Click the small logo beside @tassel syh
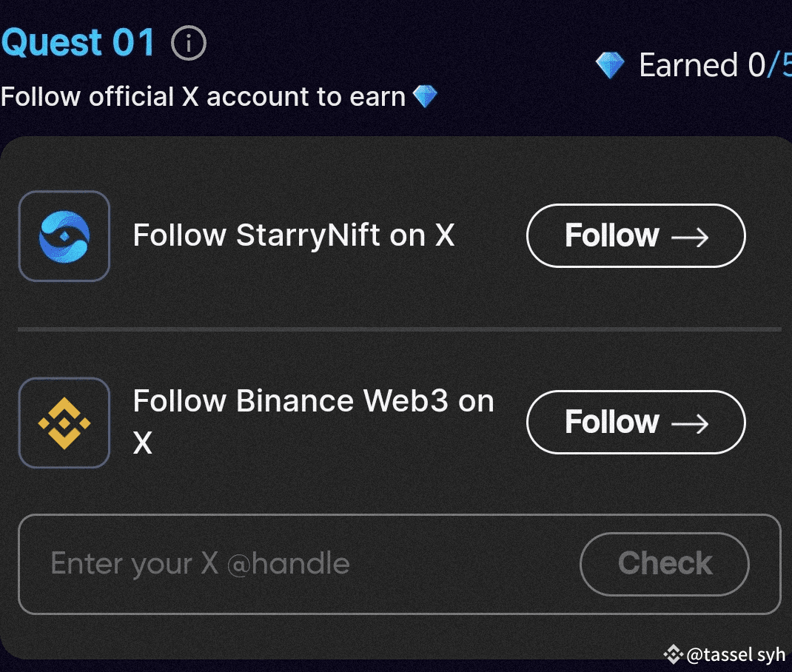This screenshot has width=792, height=672. [x=673, y=654]
